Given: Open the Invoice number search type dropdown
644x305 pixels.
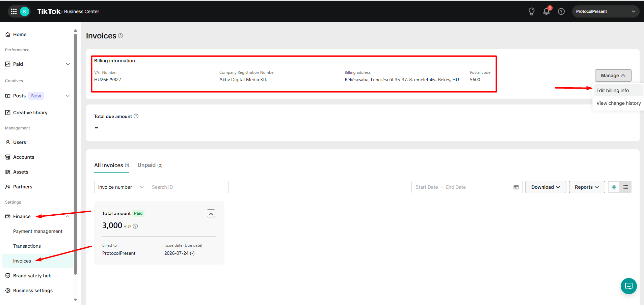Looking at the screenshot, I should pyautogui.click(x=121, y=187).
